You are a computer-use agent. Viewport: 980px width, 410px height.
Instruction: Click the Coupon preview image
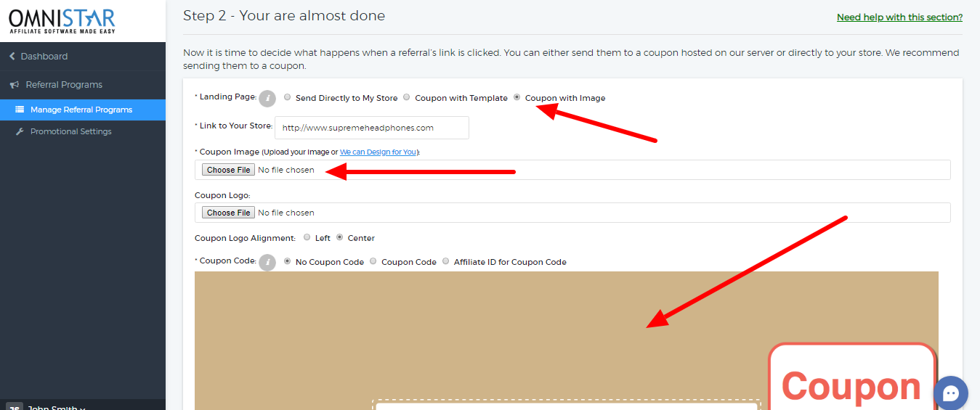pos(567,341)
